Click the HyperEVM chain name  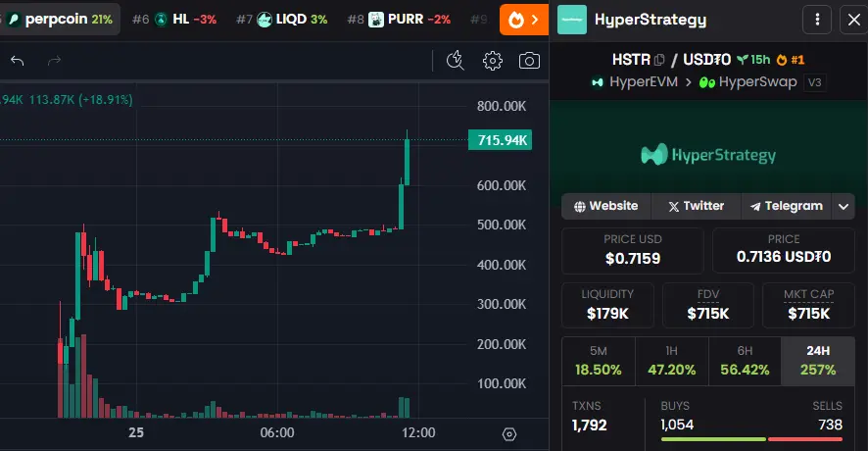644,82
